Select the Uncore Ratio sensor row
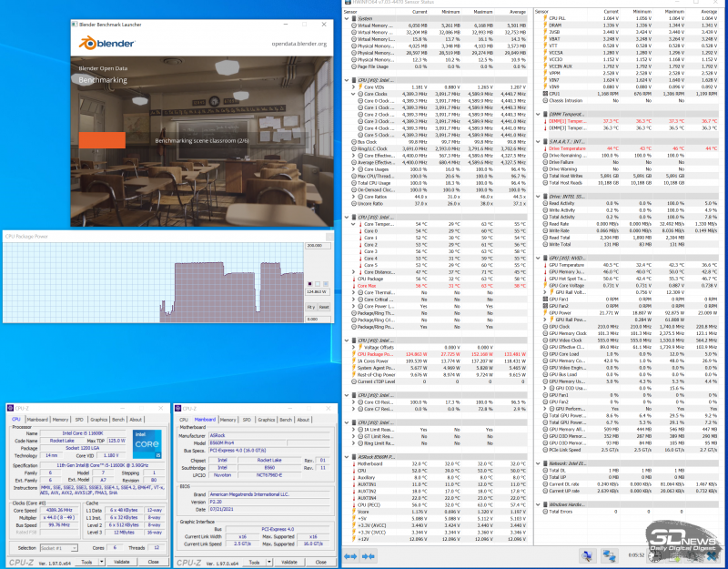728x569 pixels. click(439, 203)
